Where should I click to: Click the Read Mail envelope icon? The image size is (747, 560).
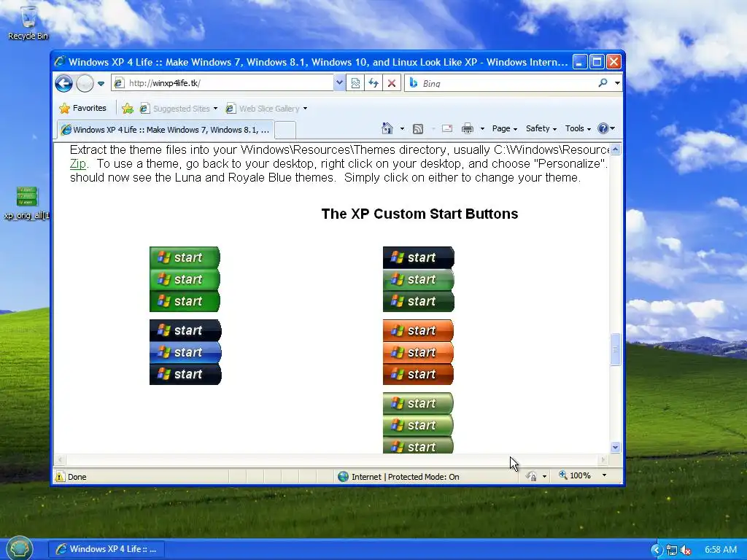[447, 128]
